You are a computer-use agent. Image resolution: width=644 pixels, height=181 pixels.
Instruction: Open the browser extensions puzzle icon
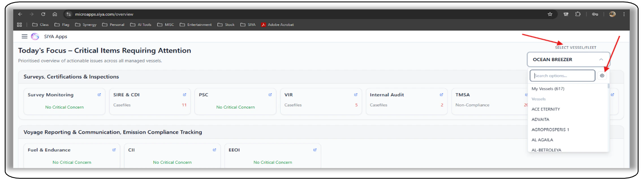(578, 14)
